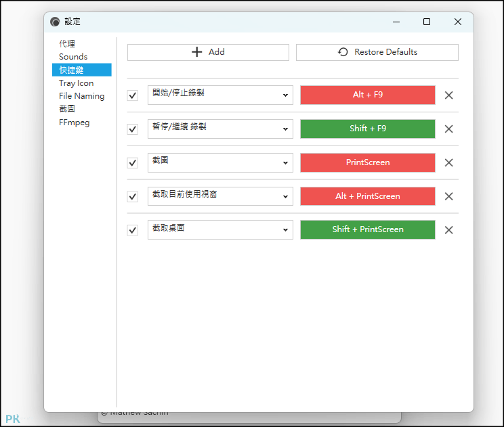Image resolution: width=504 pixels, height=427 pixels.
Task: Toggle the 暫停/繼續 錄製 hotkey checkbox
Action: pos(132,129)
